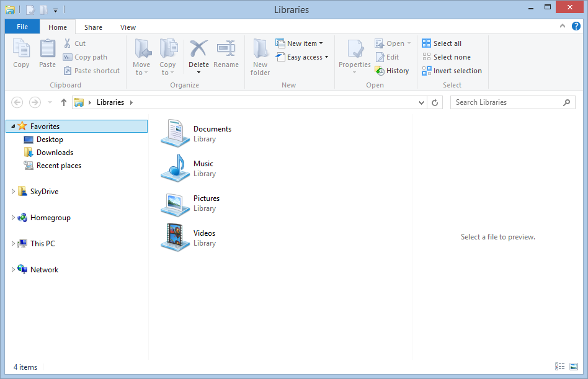Image resolution: width=588 pixels, height=379 pixels.
Task: Click the Refresh icon by address bar
Action: [x=435, y=102]
